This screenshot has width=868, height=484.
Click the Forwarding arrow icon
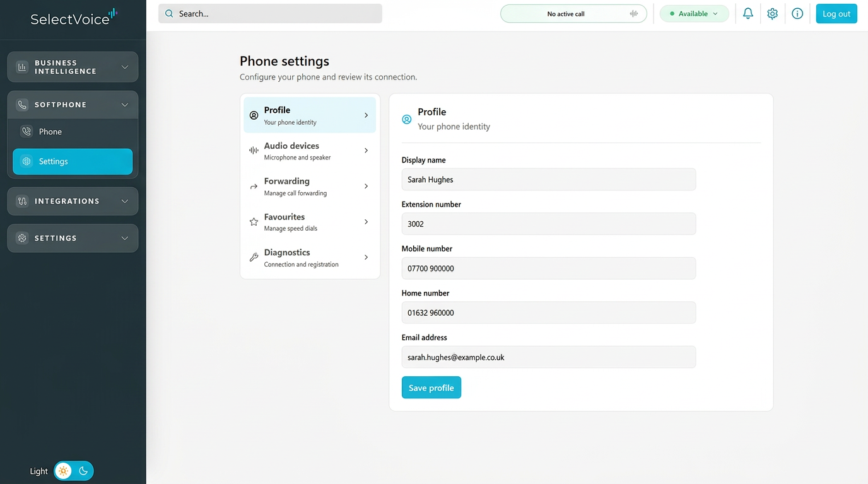(254, 187)
